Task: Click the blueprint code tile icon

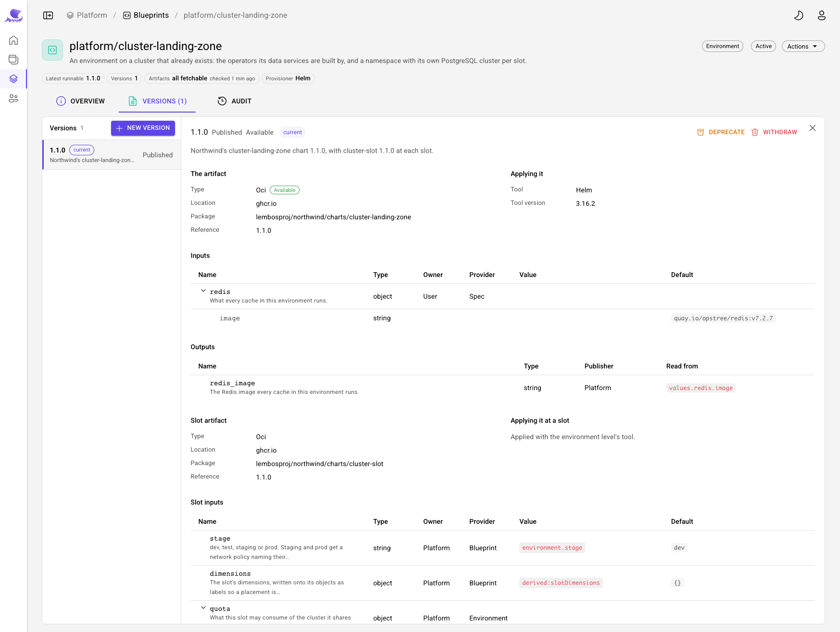Action: (52, 50)
